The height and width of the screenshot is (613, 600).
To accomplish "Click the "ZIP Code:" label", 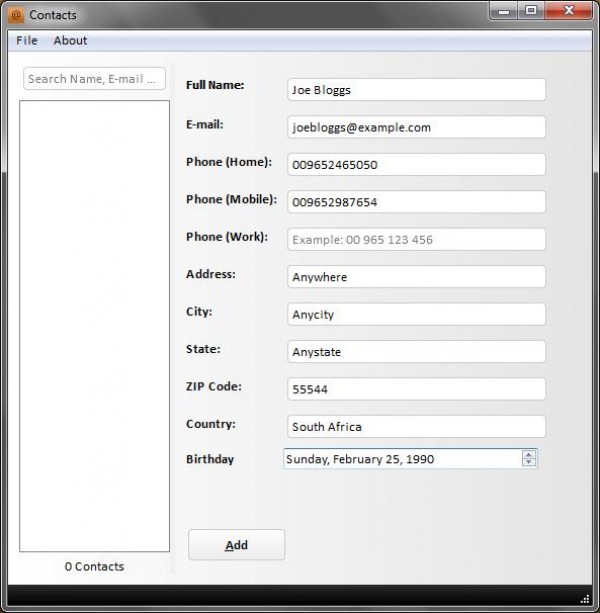I will [214, 387].
